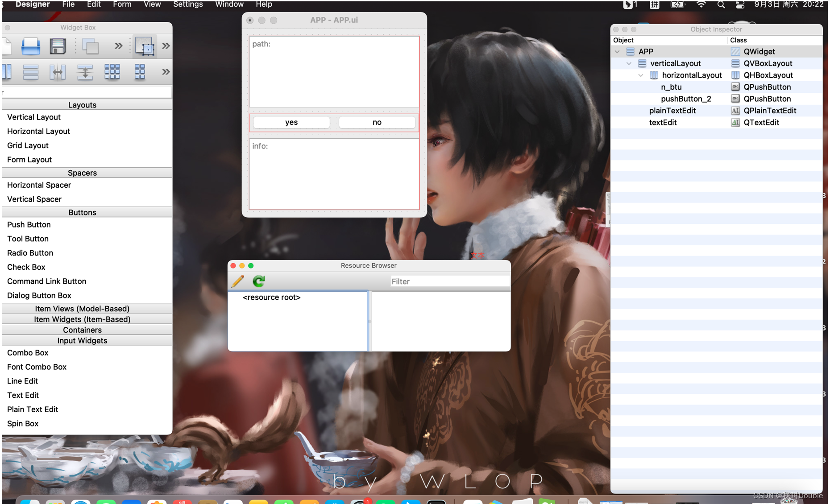This screenshot has width=830, height=504.
Task: Click QHBoxLayout class icon in inspector
Action: coord(735,75)
